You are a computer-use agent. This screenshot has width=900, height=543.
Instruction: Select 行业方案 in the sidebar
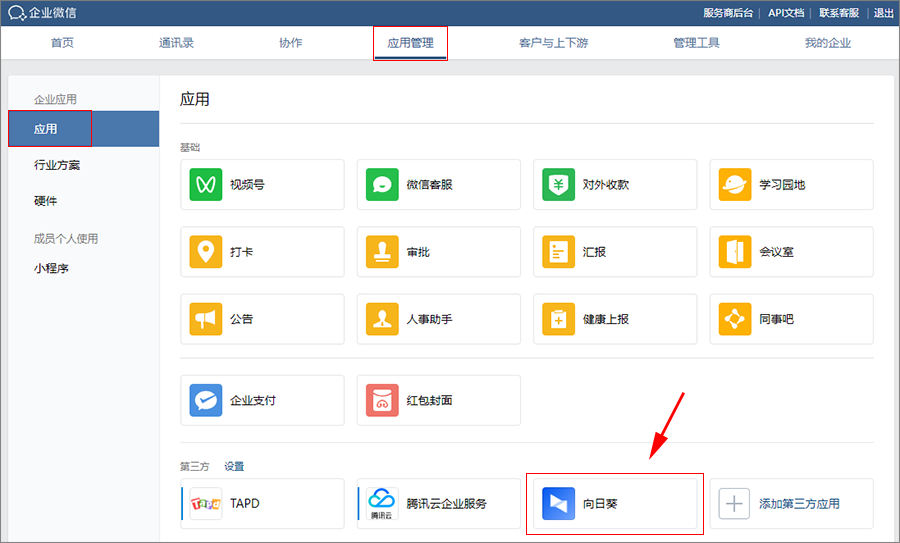(57, 165)
